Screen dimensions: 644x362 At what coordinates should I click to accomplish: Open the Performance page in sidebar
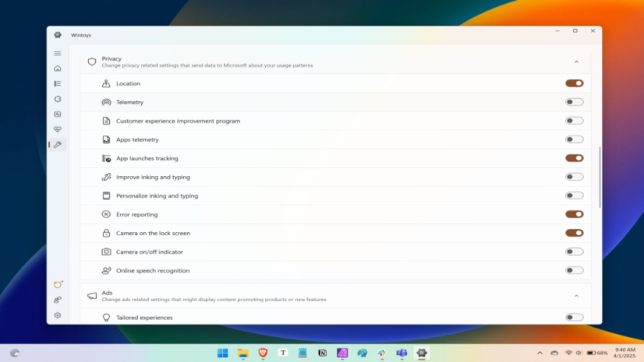pyautogui.click(x=57, y=114)
